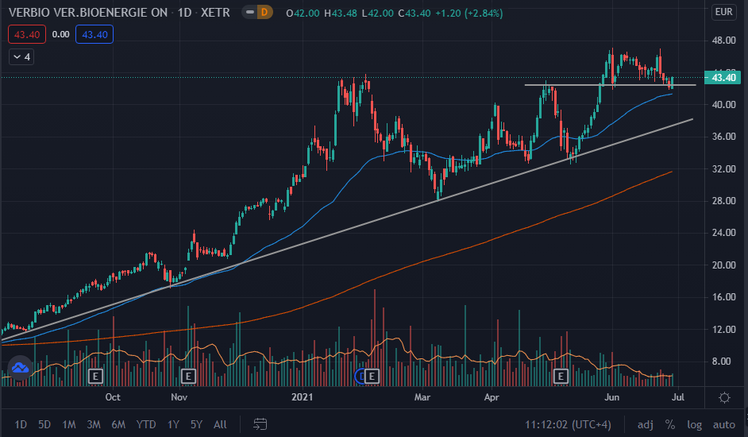Select the All time range
This screenshot has width=748, height=437.
click(x=220, y=424)
